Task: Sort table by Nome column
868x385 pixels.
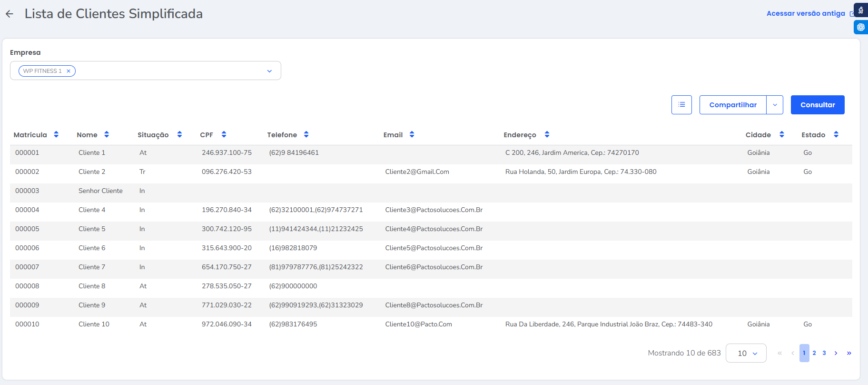Action: point(107,135)
